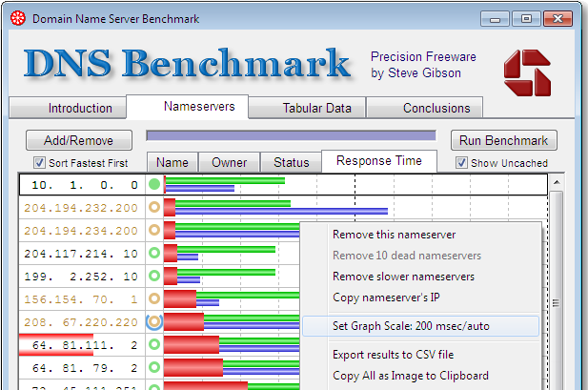Click the filled green status circle for 10.1.0.0

point(154,184)
